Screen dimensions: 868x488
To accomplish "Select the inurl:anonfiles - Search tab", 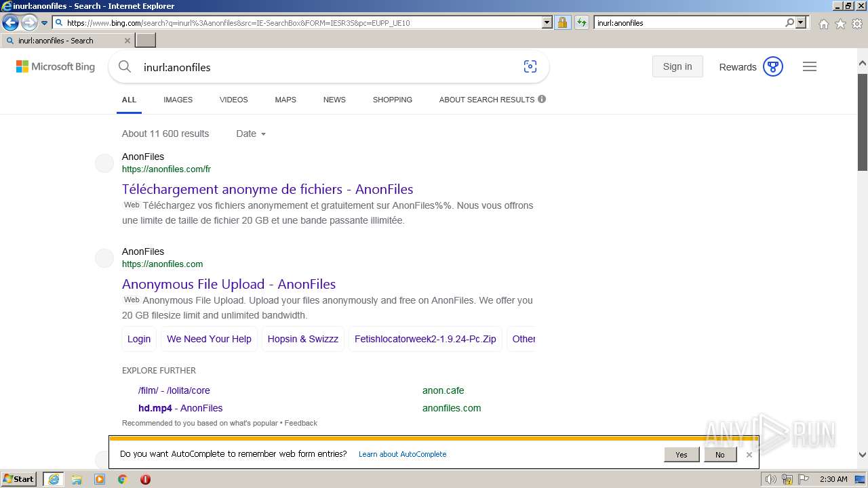I will click(x=66, y=41).
